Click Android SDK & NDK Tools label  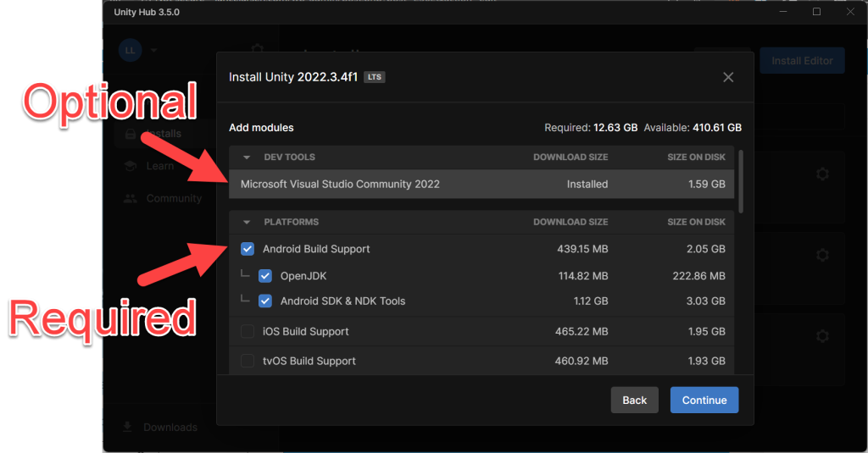pyautogui.click(x=342, y=301)
